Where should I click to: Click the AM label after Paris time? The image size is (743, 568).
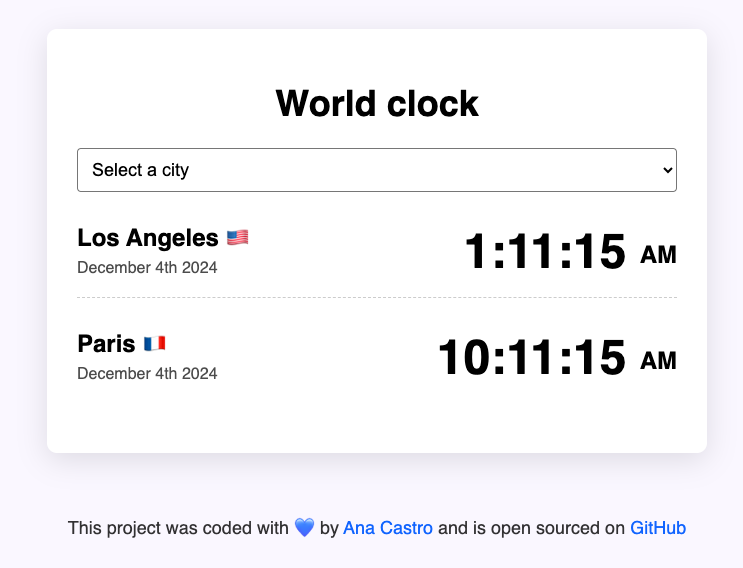[x=658, y=362]
